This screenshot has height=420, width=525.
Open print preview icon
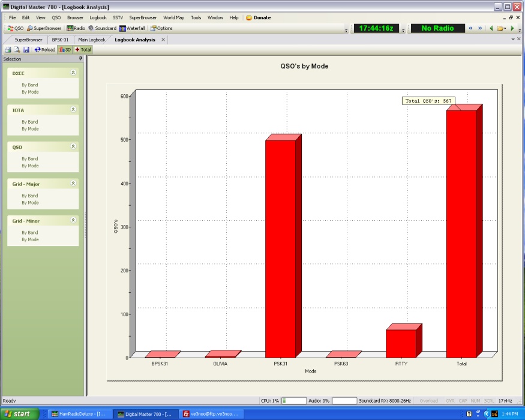17,50
